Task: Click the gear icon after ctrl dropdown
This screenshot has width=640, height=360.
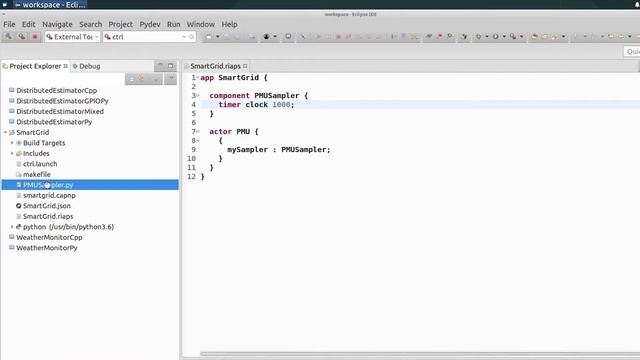Action: [191, 37]
